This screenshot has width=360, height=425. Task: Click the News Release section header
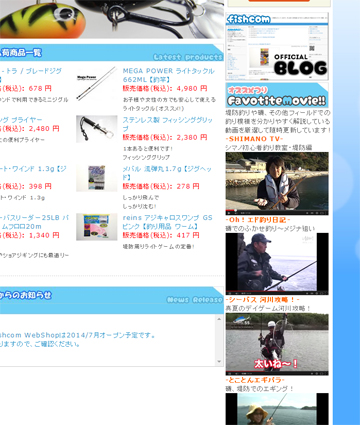pyautogui.click(x=111, y=300)
